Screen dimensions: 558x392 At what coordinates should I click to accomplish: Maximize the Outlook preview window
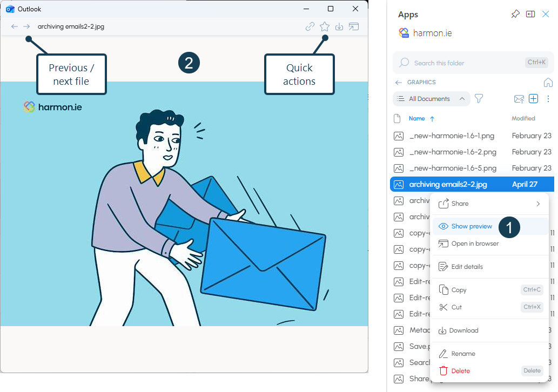tap(331, 9)
